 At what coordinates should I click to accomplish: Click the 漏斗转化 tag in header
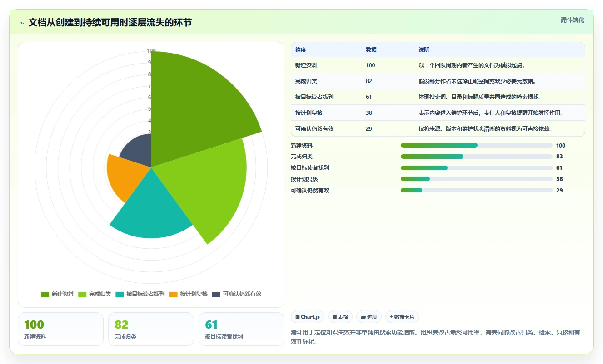[572, 20]
